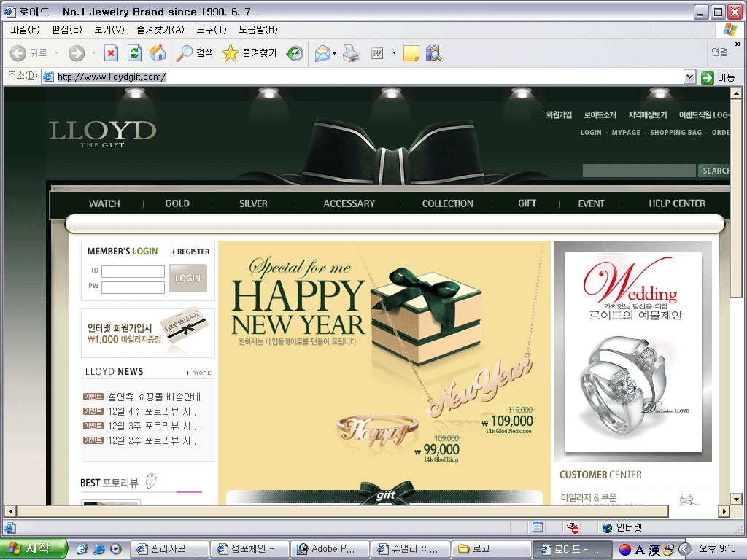This screenshot has height=560, width=747.
Task: Click the Mail envelope toolbar icon
Action: click(322, 53)
